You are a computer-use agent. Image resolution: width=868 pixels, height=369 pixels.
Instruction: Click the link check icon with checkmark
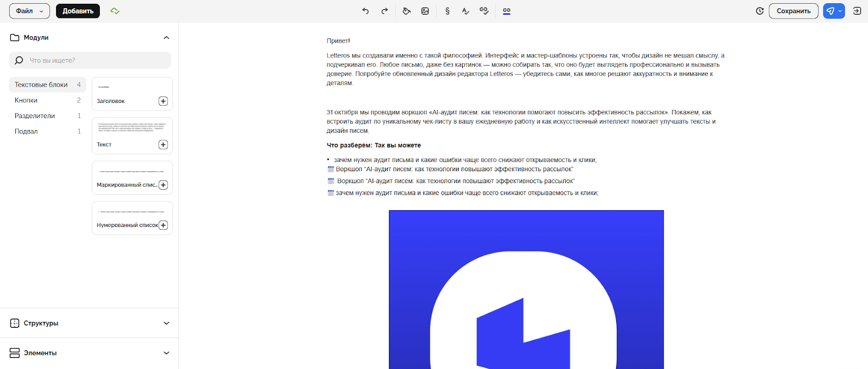coord(484,11)
